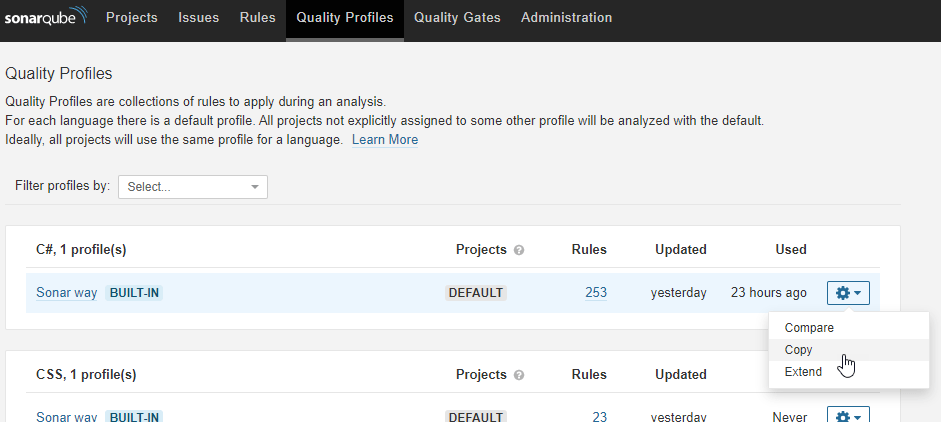Select Copy in the profile actions menu

pos(799,350)
